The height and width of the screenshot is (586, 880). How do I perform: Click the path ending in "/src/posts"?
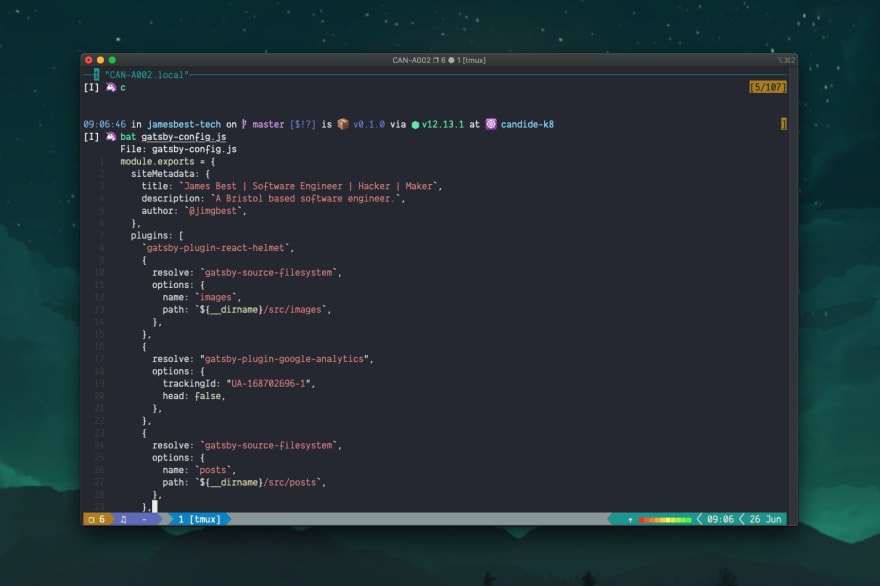point(258,482)
